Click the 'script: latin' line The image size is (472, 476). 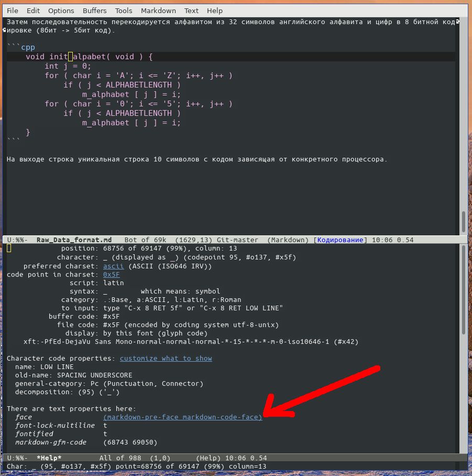[x=96, y=283]
